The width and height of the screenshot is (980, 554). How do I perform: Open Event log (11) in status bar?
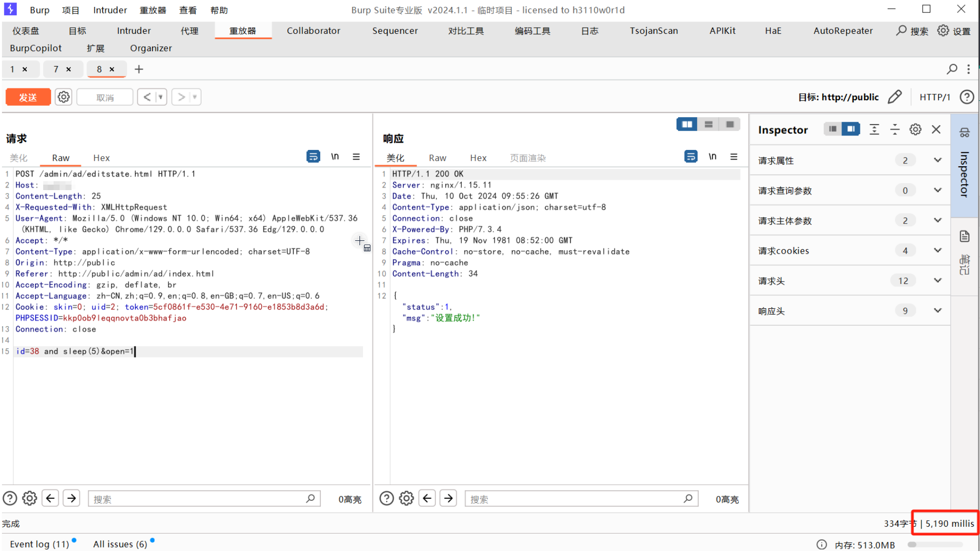[x=40, y=545]
